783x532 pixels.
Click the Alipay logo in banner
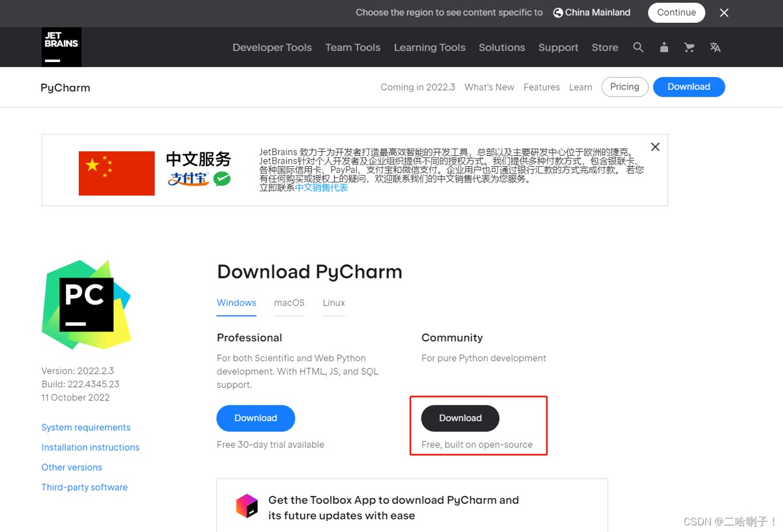point(188,179)
